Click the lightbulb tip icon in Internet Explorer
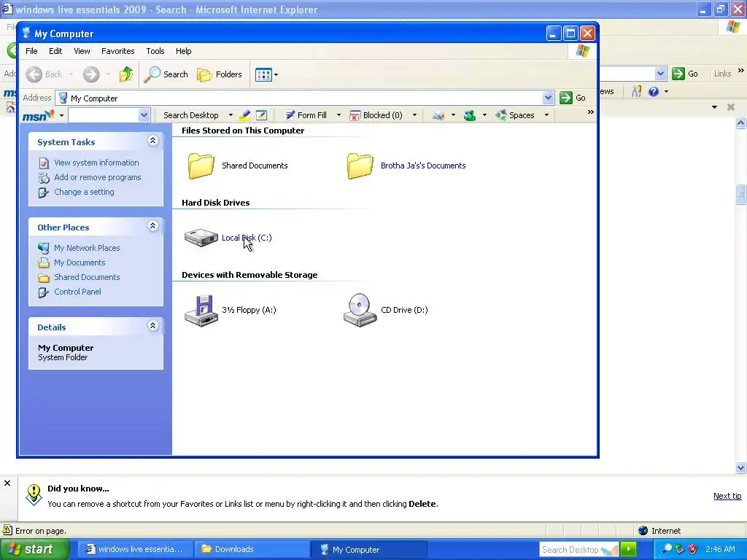The height and width of the screenshot is (560, 747). (34, 495)
